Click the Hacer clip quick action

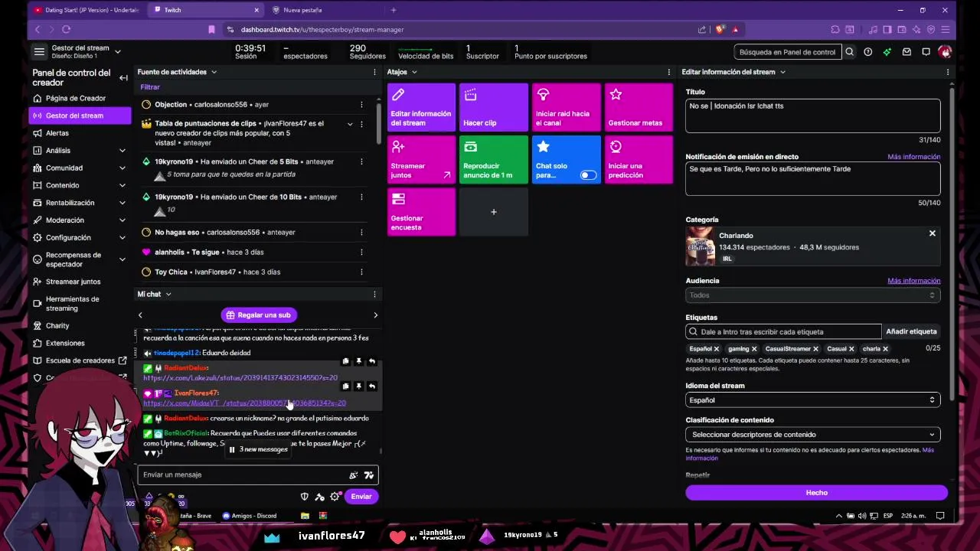coord(494,107)
